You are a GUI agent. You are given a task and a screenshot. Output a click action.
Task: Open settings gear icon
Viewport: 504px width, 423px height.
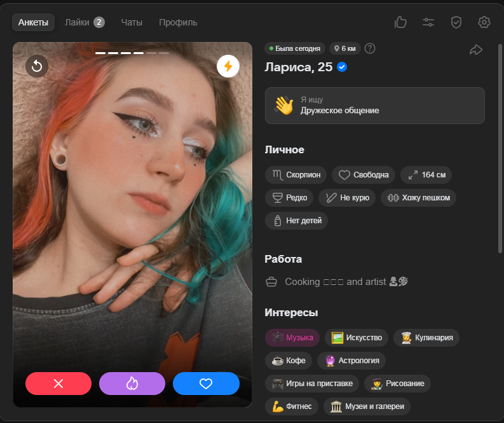(x=484, y=22)
